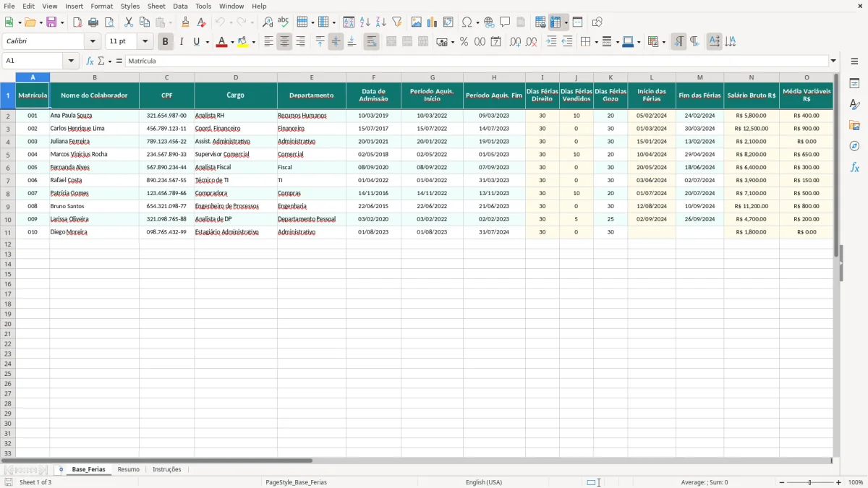The width and height of the screenshot is (868, 488).
Task: Run the spelling check
Action: coord(284,22)
